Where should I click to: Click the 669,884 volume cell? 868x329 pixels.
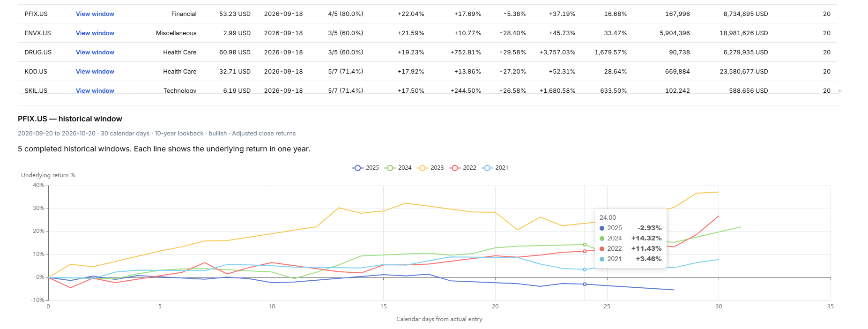coord(677,72)
